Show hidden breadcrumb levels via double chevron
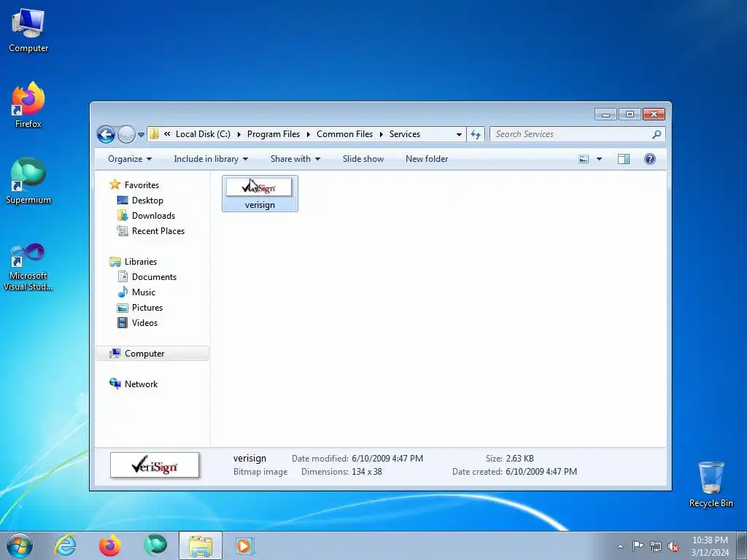Viewport: 747px width, 560px height. pos(167,134)
